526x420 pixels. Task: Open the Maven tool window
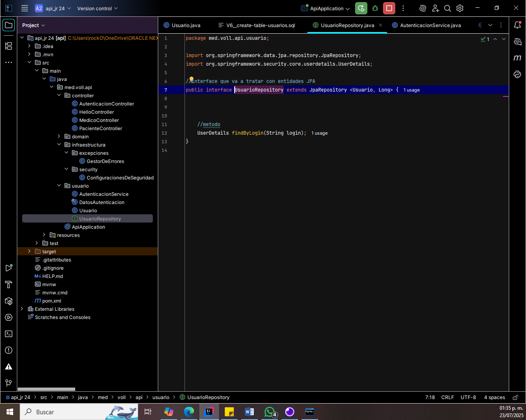point(517,58)
